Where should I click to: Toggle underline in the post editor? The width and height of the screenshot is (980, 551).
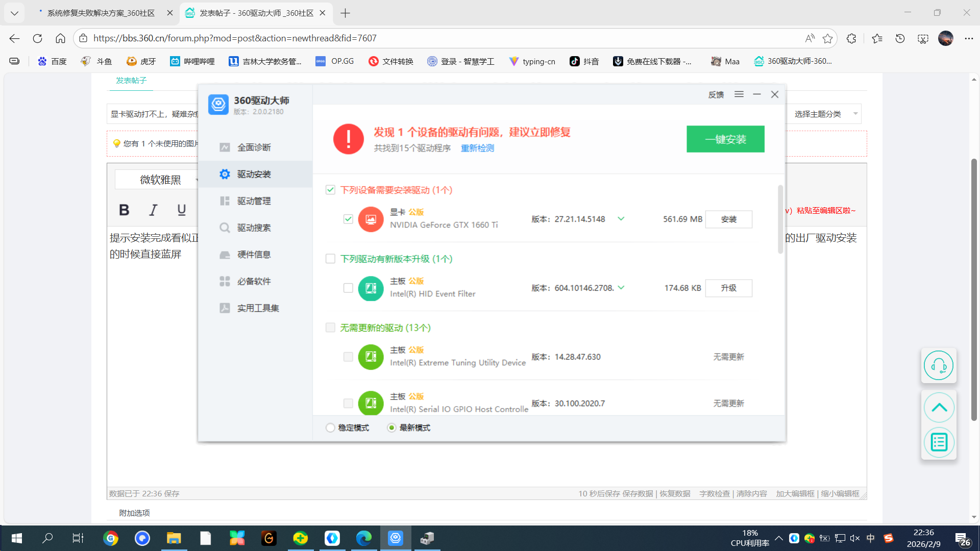(x=182, y=210)
